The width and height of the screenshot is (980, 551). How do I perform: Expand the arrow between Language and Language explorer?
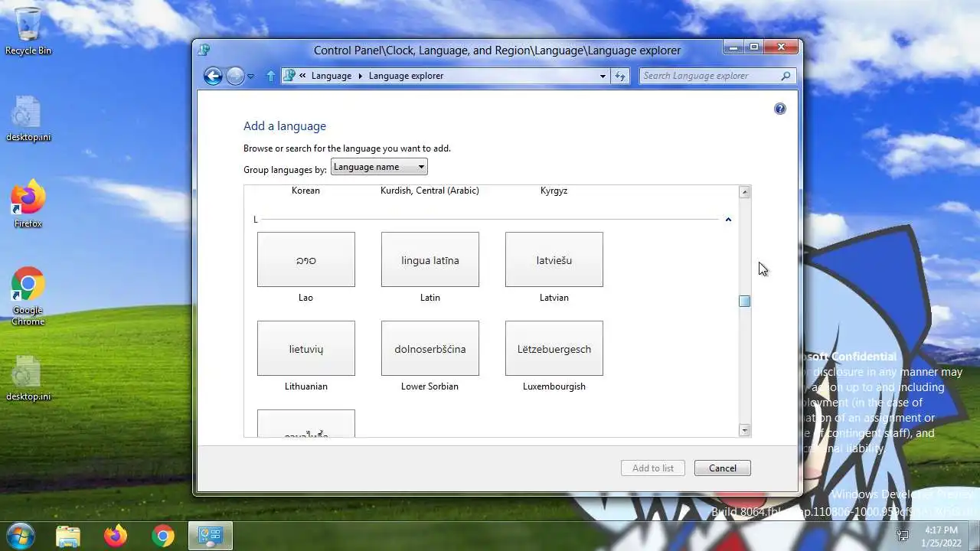point(361,76)
